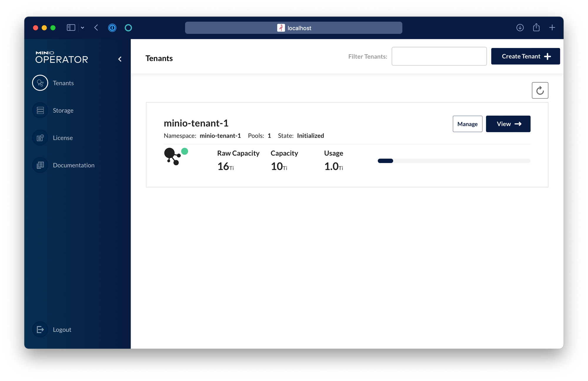Click the Create Tenant button
The image size is (588, 381).
[x=525, y=56]
